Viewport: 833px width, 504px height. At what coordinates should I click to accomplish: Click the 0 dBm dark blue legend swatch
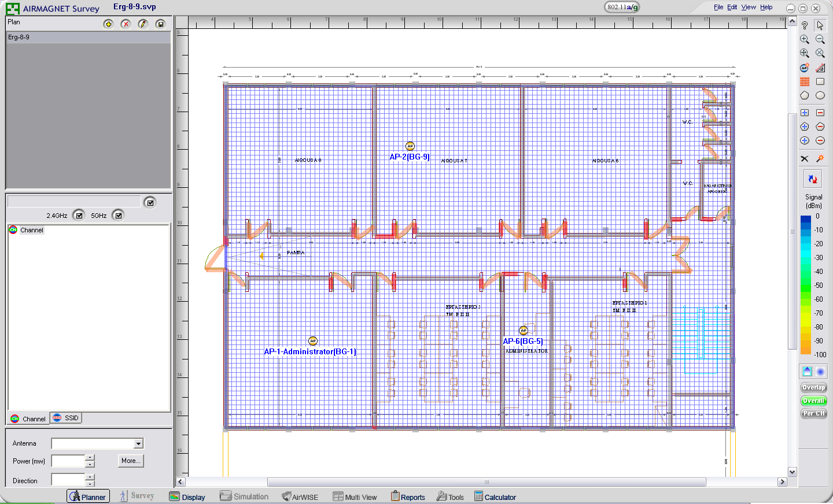click(x=806, y=218)
